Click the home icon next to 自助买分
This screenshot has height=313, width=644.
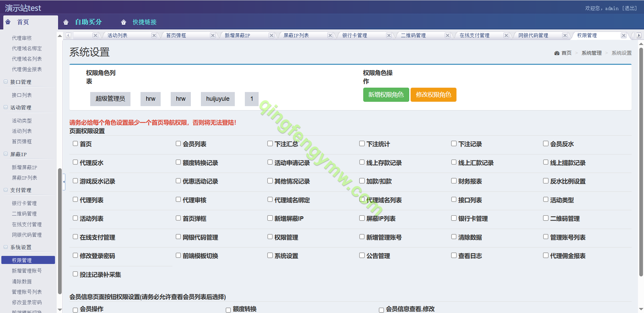[66, 22]
